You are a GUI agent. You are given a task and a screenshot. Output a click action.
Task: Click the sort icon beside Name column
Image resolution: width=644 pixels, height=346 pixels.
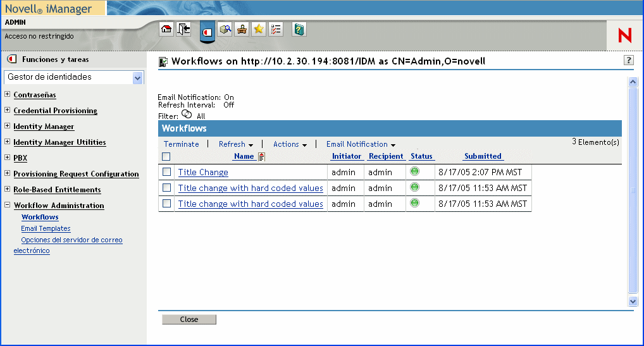tap(261, 156)
